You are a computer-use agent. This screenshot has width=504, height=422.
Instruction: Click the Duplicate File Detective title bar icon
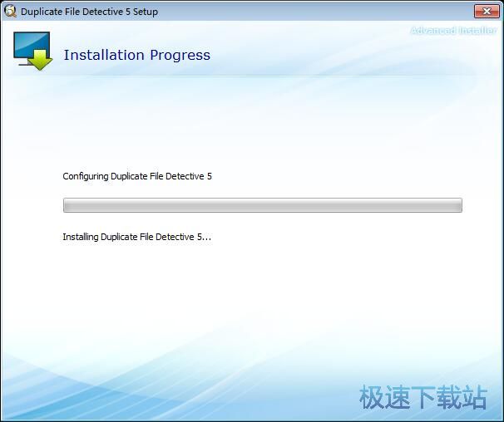[10, 12]
